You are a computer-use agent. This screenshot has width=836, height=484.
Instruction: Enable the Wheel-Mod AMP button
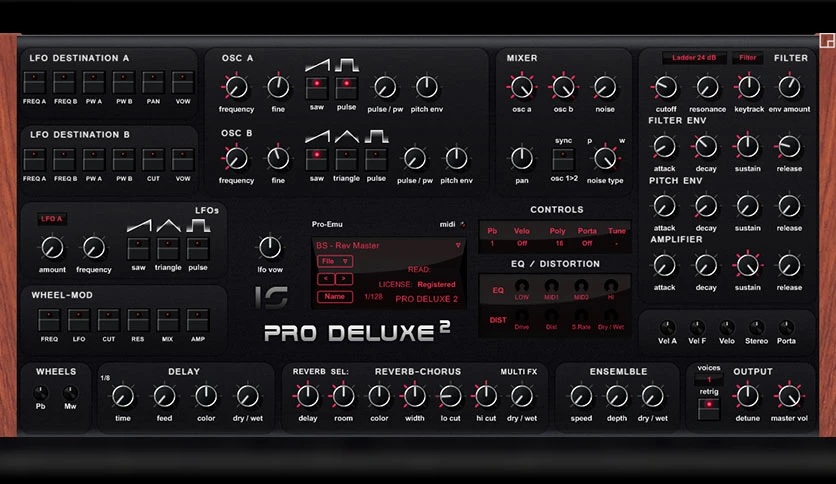[198, 320]
